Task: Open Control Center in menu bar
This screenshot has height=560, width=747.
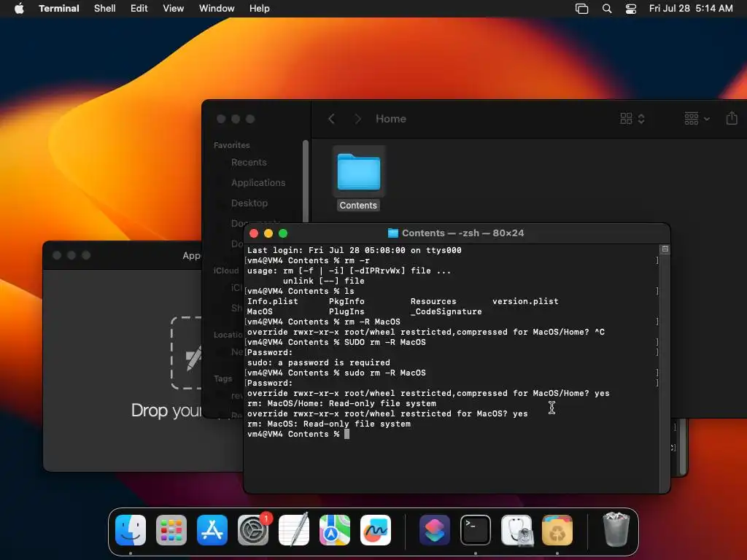Action: (631, 9)
